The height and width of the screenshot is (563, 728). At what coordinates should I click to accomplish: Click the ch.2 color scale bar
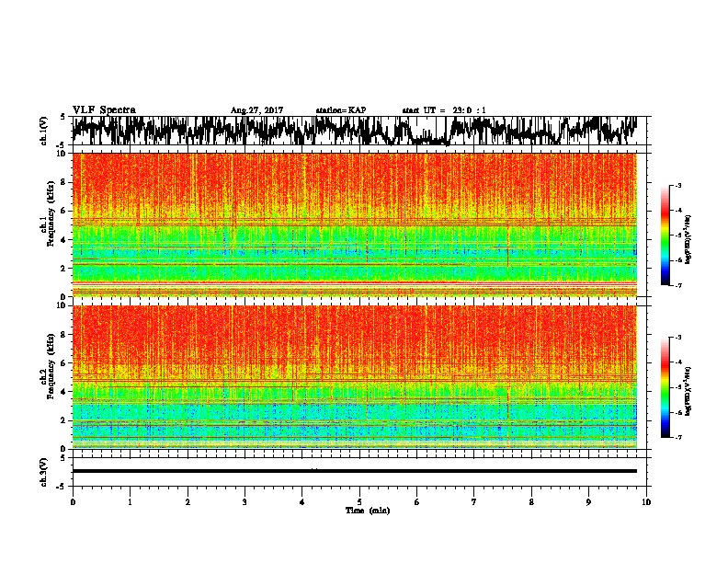click(x=665, y=387)
